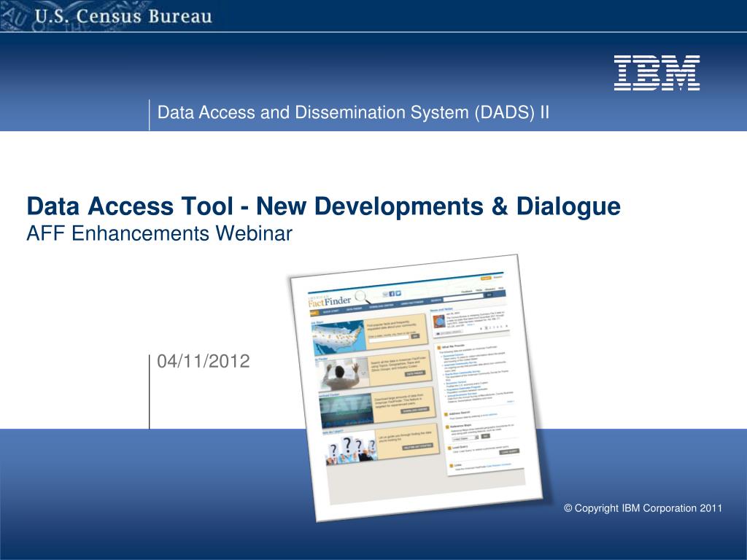Image resolution: width=747 pixels, height=560 pixels.
Task: Click the man-at-whiteboard image in screenshot
Action: [344, 374]
